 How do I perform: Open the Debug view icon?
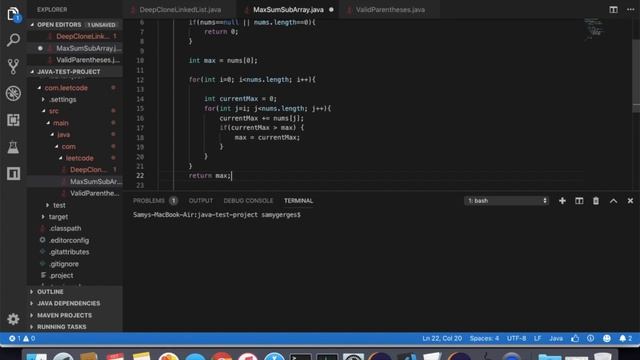pyautogui.click(x=13, y=93)
